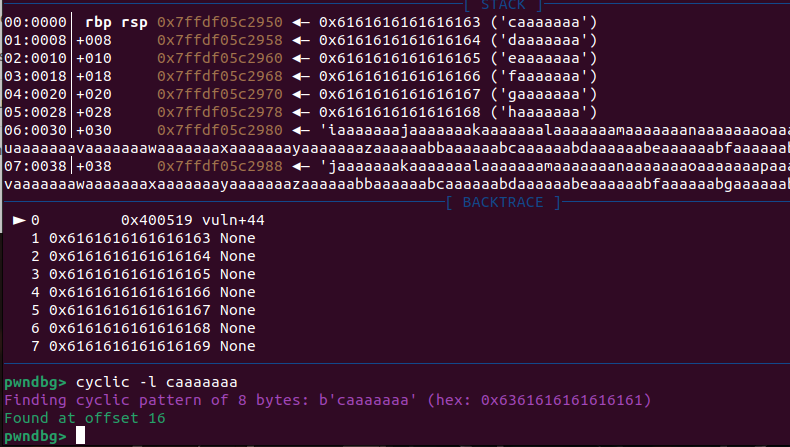
Task: Click the 05:0028 stack row index
Action: [x=35, y=112]
